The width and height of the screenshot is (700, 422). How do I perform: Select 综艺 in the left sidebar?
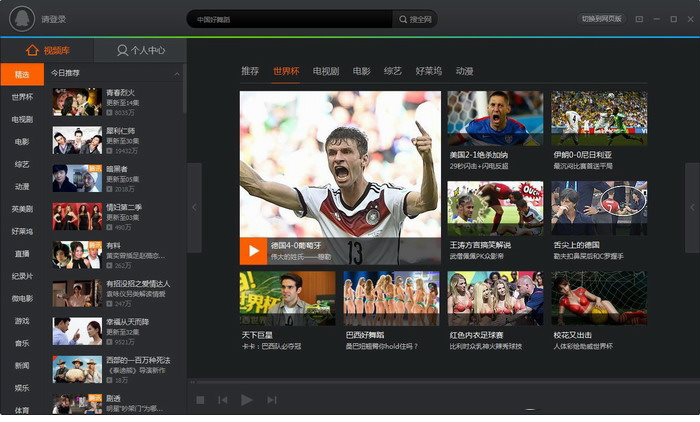pos(22,164)
